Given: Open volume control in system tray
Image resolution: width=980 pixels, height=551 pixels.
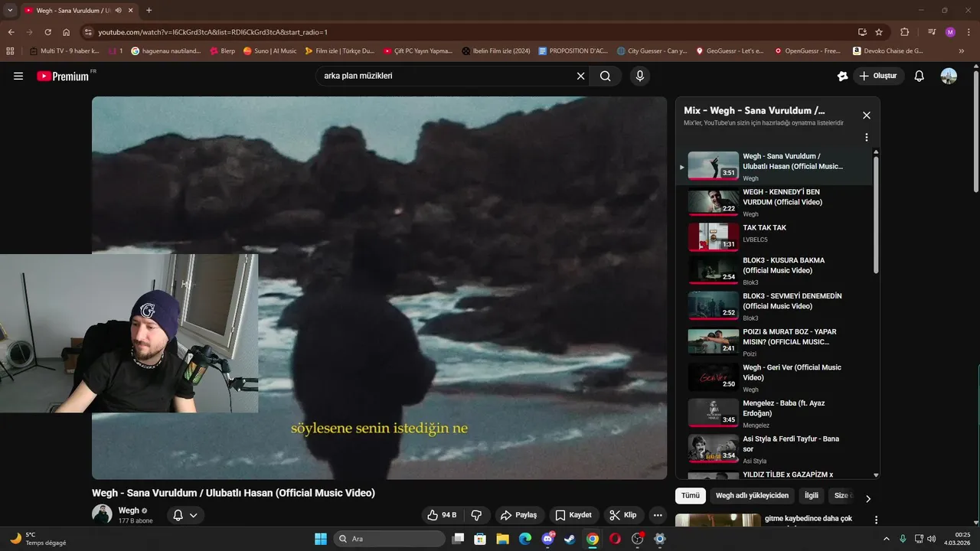Looking at the screenshot, I should pyautogui.click(x=931, y=539).
